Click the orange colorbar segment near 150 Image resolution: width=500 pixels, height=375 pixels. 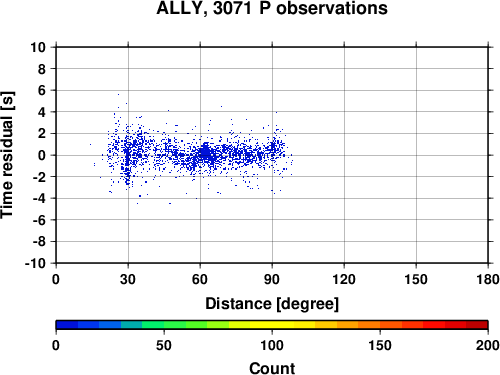[x=380, y=325]
